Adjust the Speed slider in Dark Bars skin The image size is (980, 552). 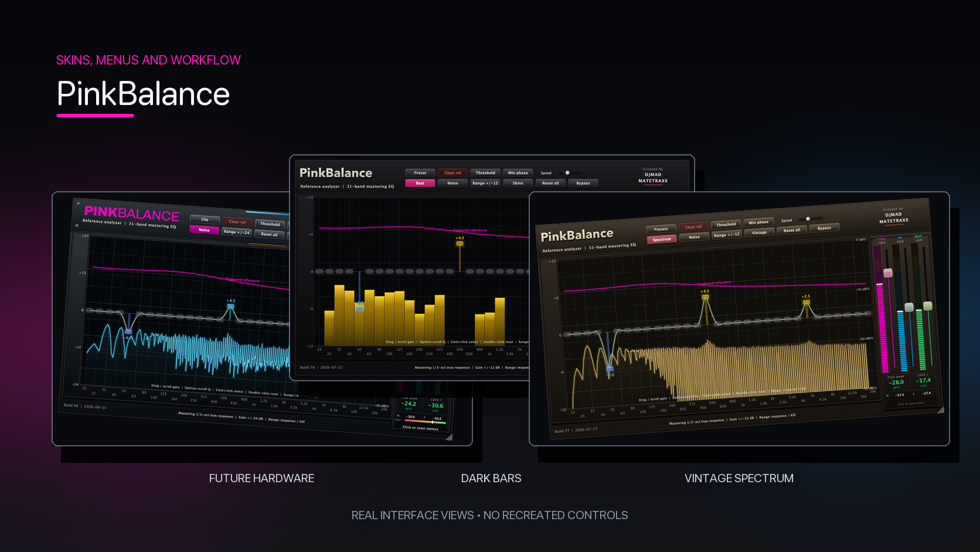570,173
